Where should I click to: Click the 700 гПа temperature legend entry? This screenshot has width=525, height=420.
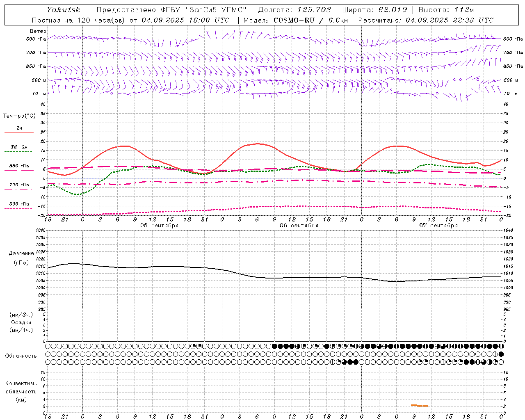pyautogui.click(x=19, y=185)
